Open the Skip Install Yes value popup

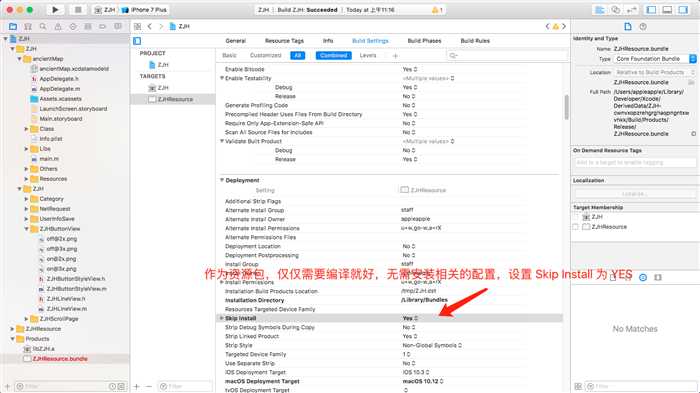coord(410,318)
